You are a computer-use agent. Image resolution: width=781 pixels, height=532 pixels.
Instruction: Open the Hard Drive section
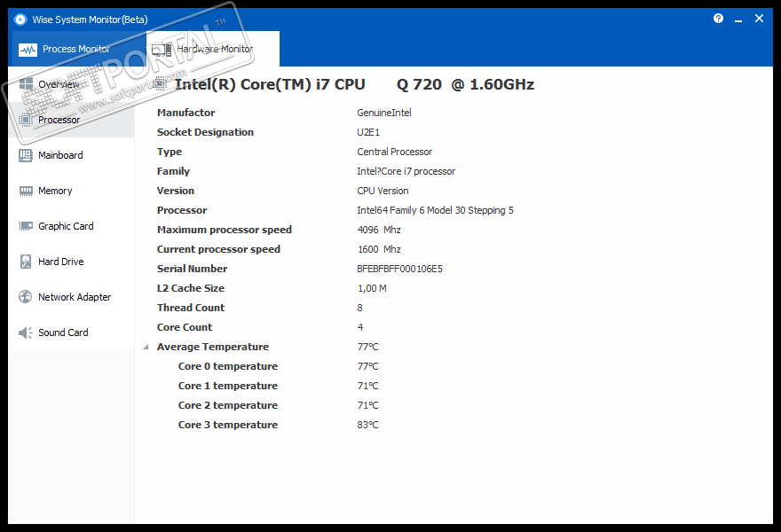(71, 262)
